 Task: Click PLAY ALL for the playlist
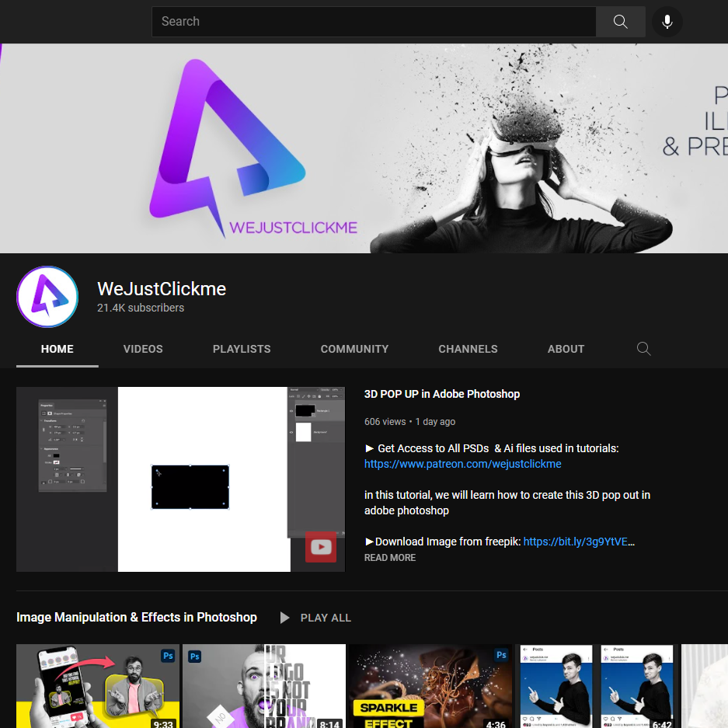326,618
